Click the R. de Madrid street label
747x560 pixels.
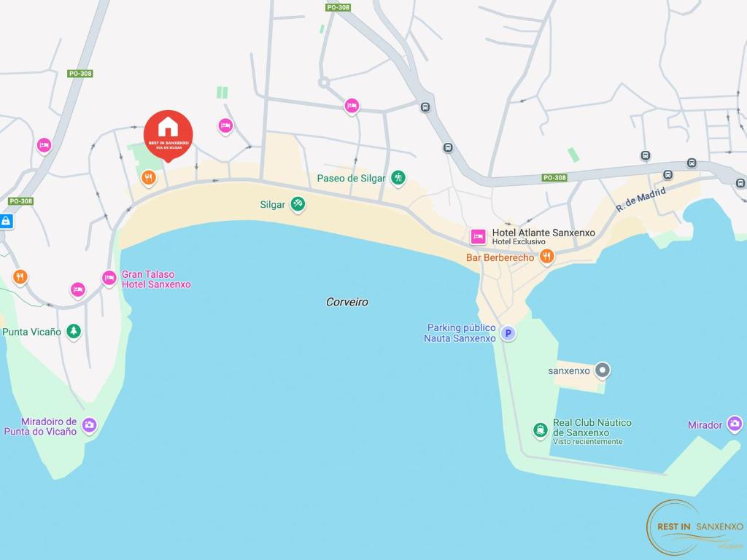(x=640, y=200)
